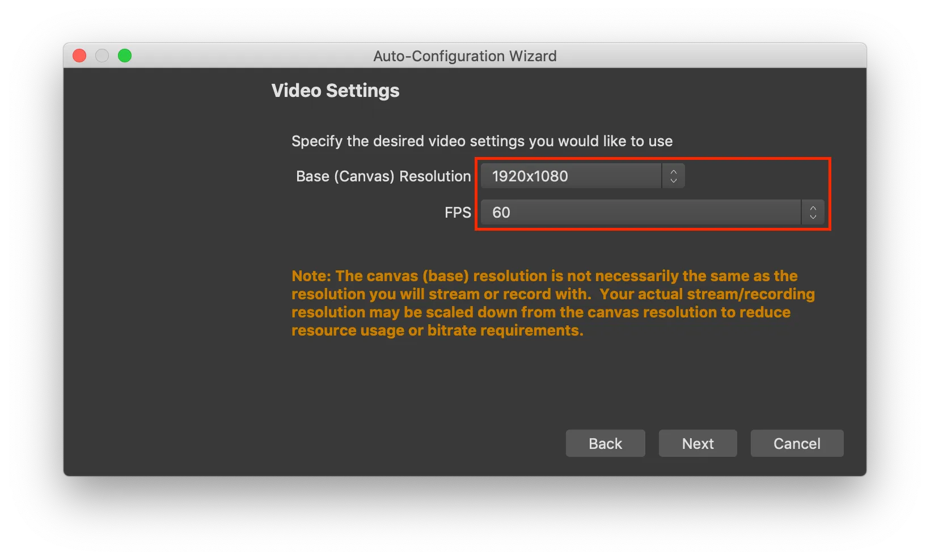Viewport: 930px width, 560px height.
Task: Click the Base (Canvas) Resolution label
Action: pyautogui.click(x=383, y=176)
